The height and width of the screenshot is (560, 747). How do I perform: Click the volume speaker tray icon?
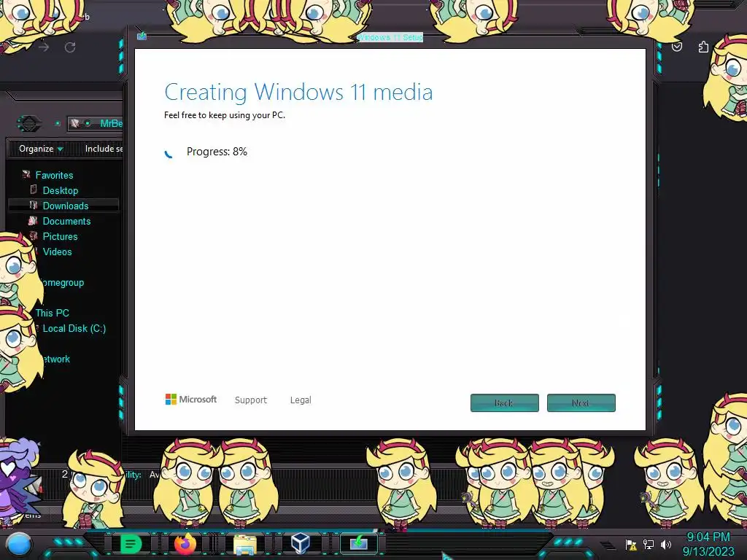(666, 545)
